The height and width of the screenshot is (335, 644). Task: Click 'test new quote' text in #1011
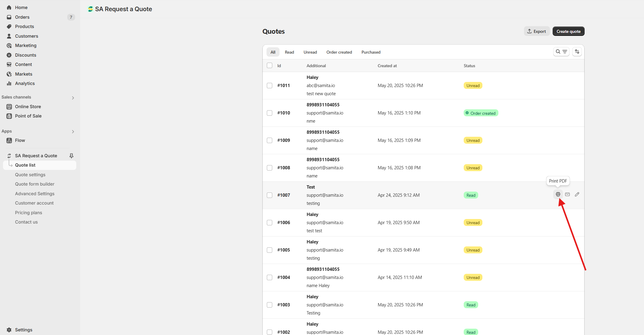point(321,94)
